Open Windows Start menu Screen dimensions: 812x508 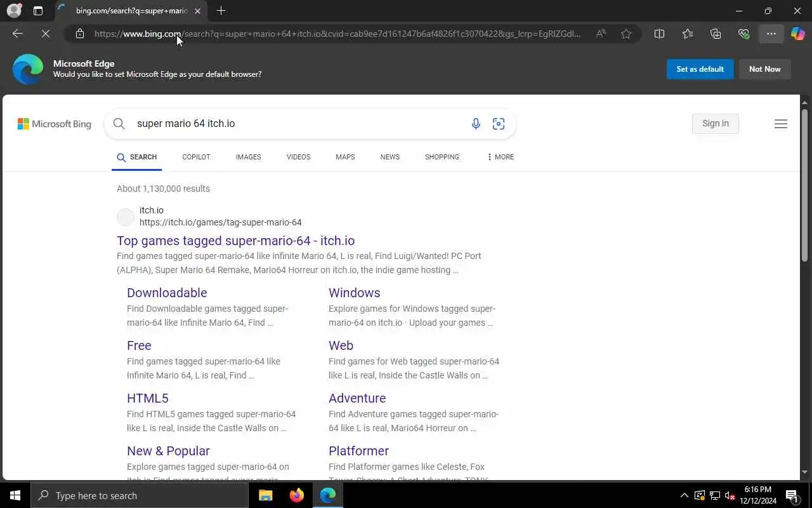click(x=15, y=495)
